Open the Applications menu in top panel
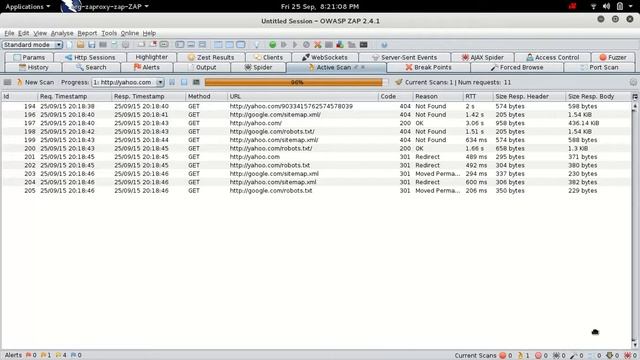 click(27, 7)
